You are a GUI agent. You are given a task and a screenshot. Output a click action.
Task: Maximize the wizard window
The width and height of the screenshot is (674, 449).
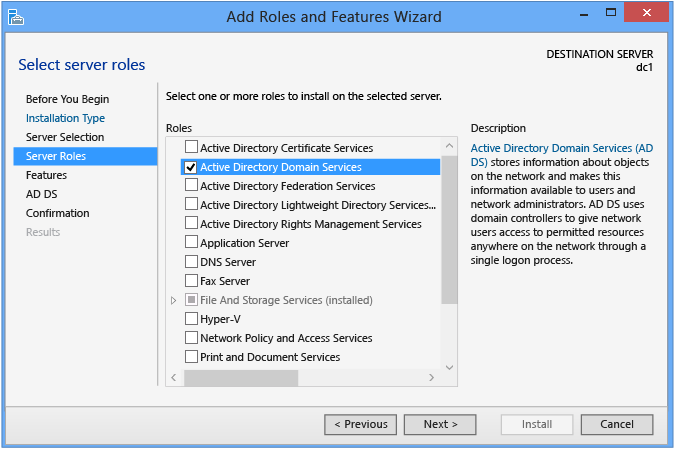click(x=610, y=15)
